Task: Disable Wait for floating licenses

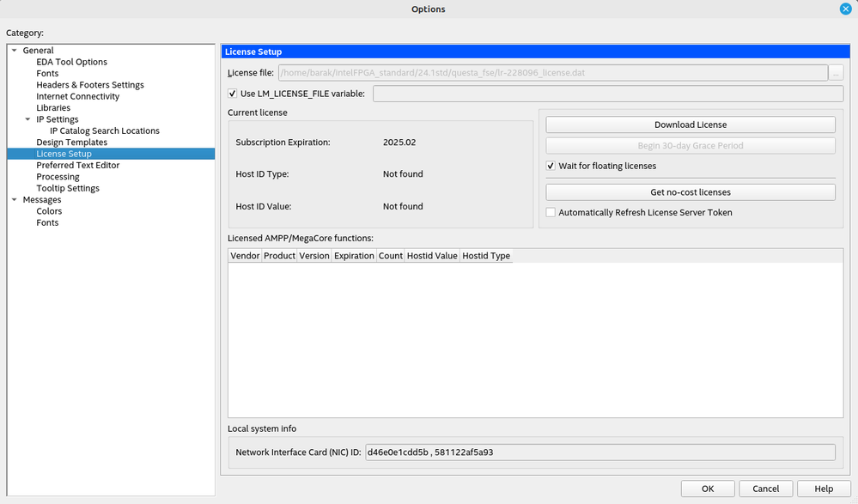Action: tap(551, 166)
